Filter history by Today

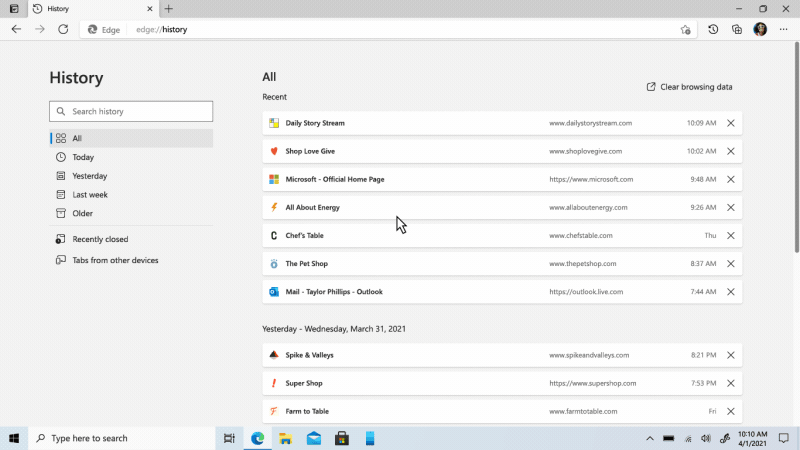point(131,157)
